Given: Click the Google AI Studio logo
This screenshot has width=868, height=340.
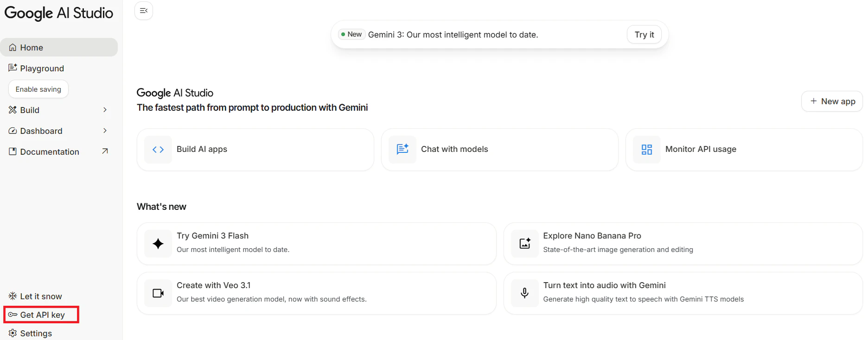Looking at the screenshot, I should pos(59,13).
